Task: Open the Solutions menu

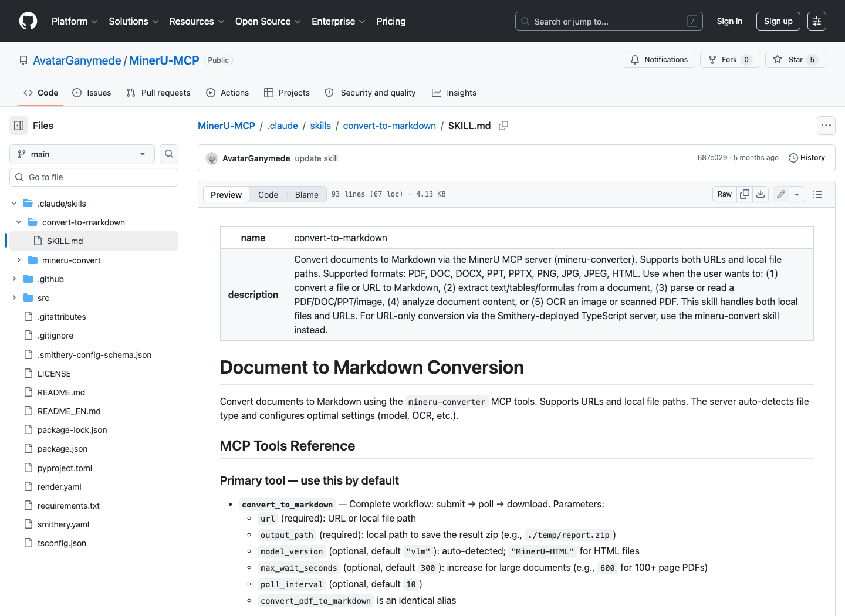Action: pyautogui.click(x=134, y=21)
